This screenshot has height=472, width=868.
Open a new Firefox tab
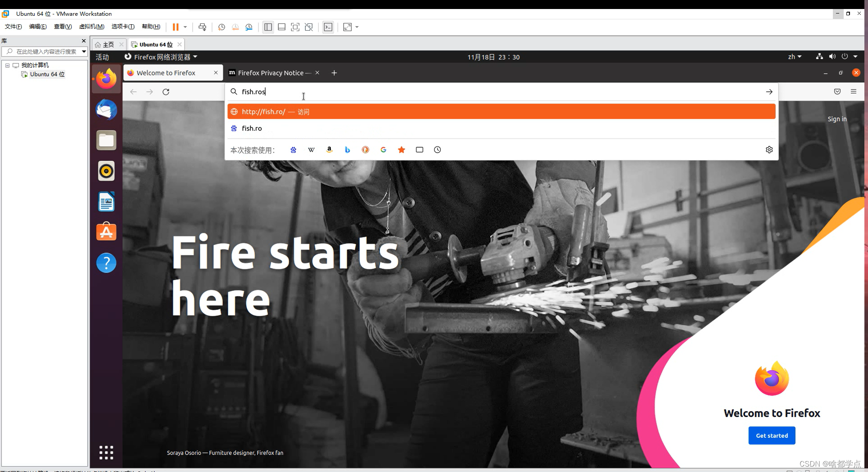[334, 73]
